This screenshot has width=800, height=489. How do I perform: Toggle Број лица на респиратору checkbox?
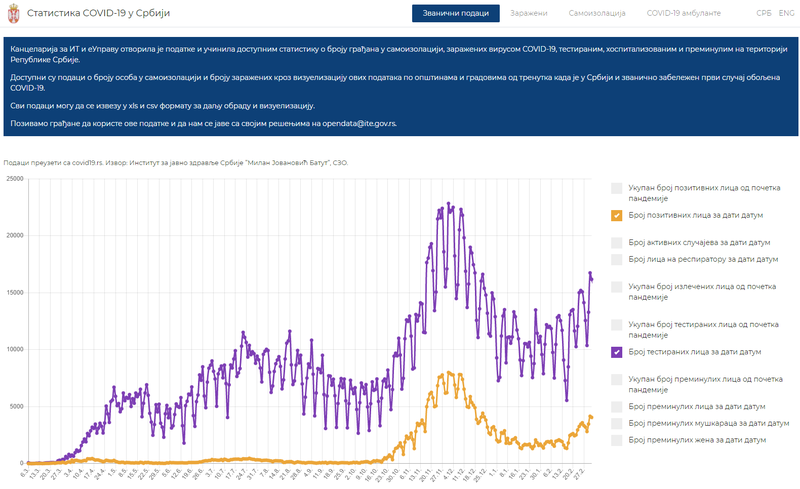point(617,259)
